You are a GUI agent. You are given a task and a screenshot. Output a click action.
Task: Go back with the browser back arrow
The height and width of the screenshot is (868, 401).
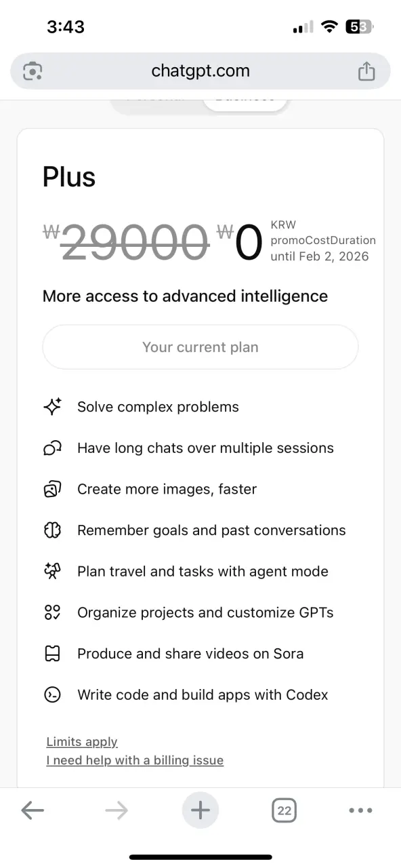tap(33, 810)
